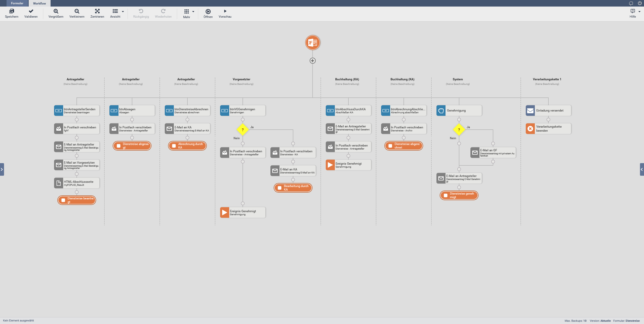644x324 pixels.
Task: Click the Dienstreise abgesagt end state
Action: click(132, 146)
